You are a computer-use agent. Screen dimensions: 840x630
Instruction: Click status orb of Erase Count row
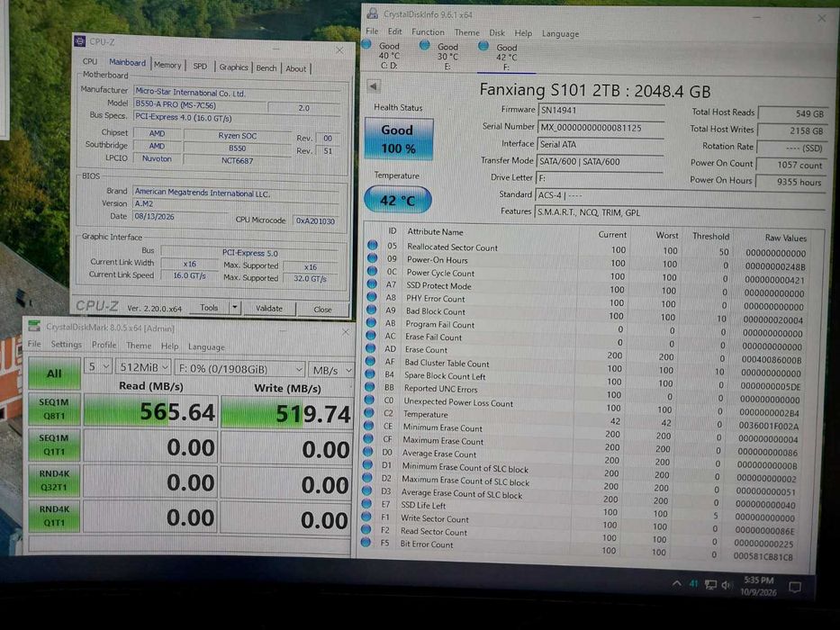click(x=371, y=347)
